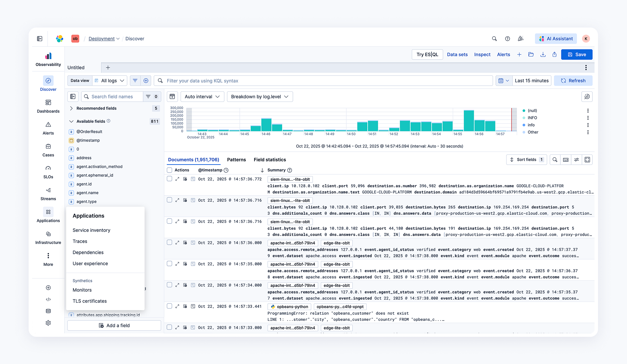Image resolution: width=627 pixels, height=364 pixels.
Task: Expand the 14:57:36.772 document row
Action: click(177, 179)
